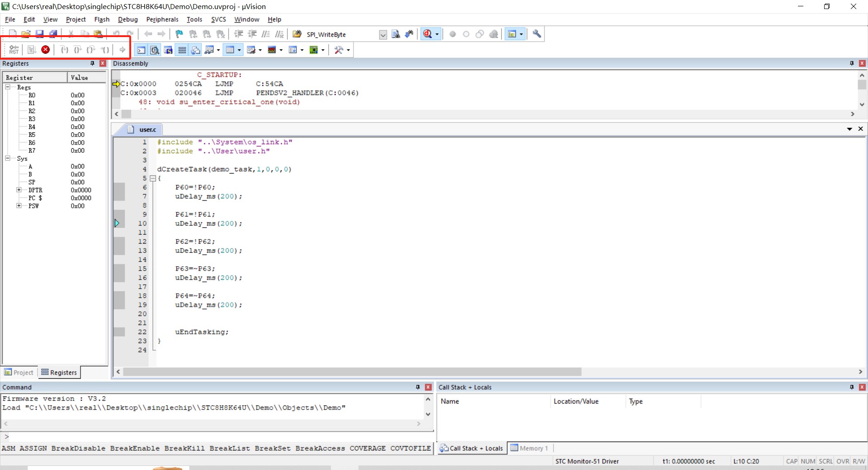Close the Disassembly panel
This screenshot has height=470, width=868.
(x=862, y=63)
